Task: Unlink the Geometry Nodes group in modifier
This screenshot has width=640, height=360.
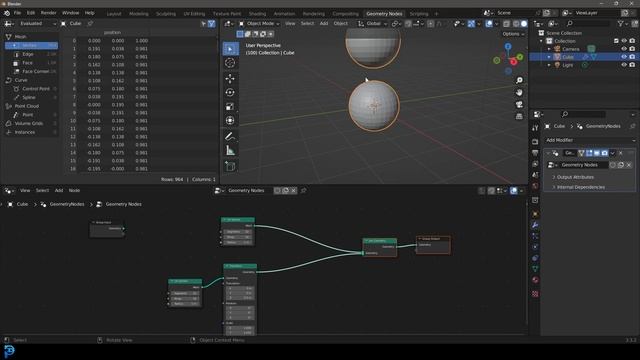Action: click(629, 165)
